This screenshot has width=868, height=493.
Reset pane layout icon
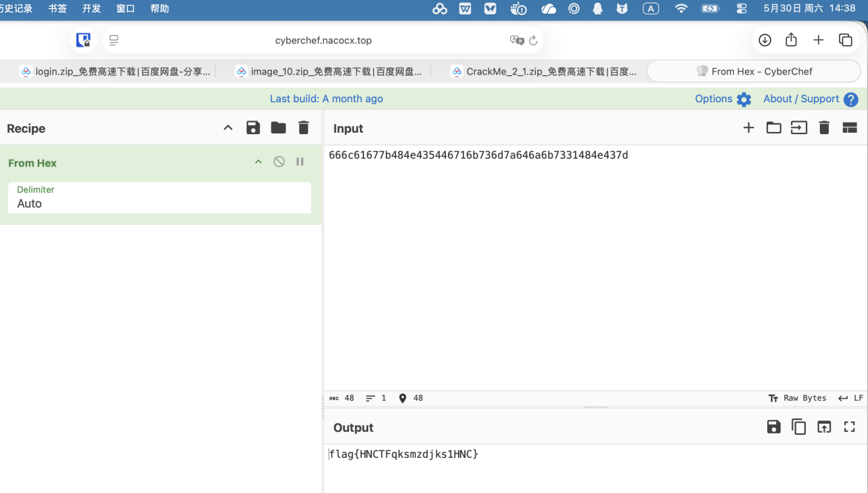coord(850,127)
